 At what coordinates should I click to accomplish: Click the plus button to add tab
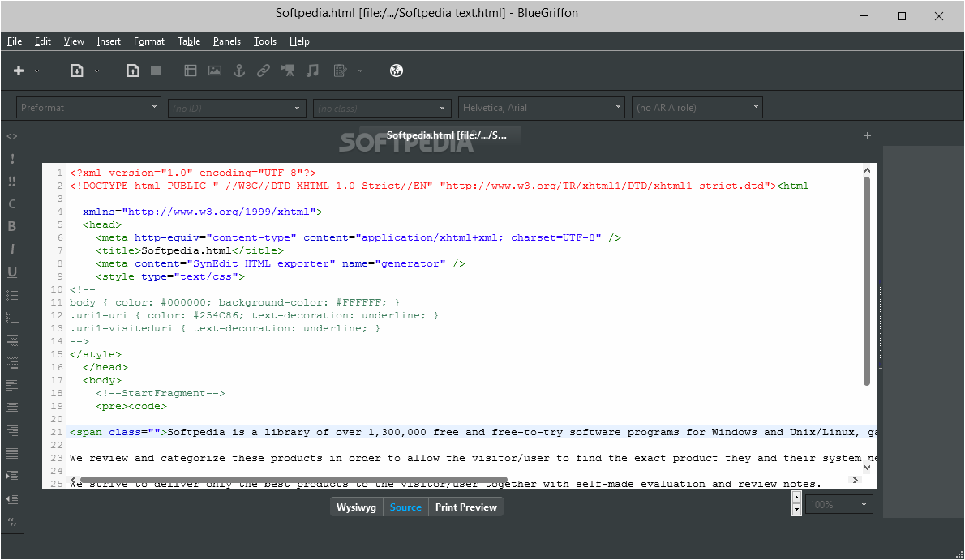pyautogui.click(x=868, y=135)
